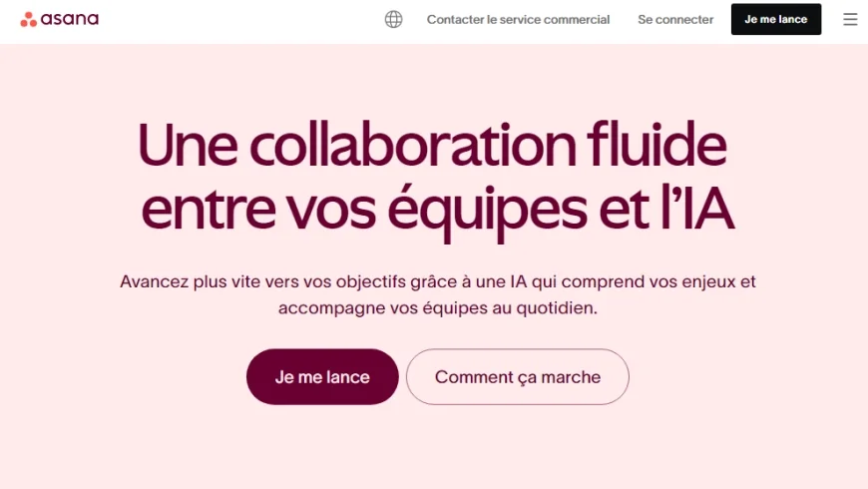Click the Asana three-dot logo icon

(x=28, y=19)
